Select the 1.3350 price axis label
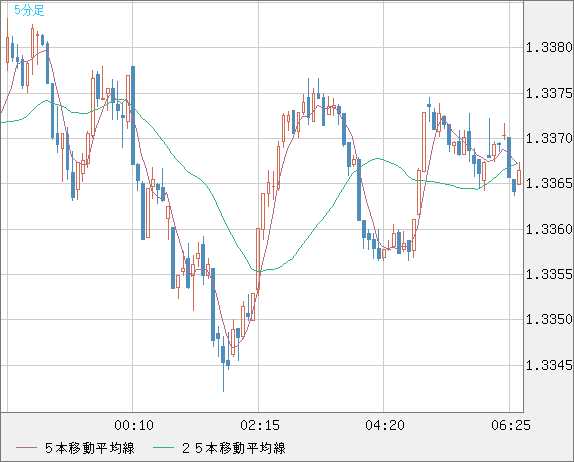The image size is (574, 462). pos(549,319)
